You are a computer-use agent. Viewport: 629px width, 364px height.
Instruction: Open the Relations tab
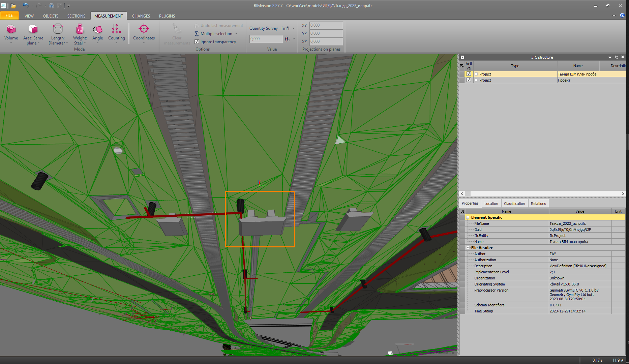(538, 204)
